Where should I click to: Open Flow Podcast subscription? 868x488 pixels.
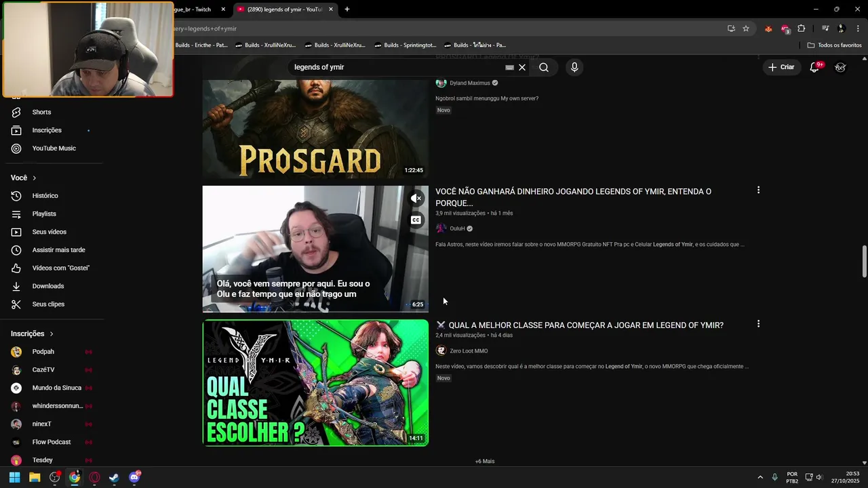(52, 442)
